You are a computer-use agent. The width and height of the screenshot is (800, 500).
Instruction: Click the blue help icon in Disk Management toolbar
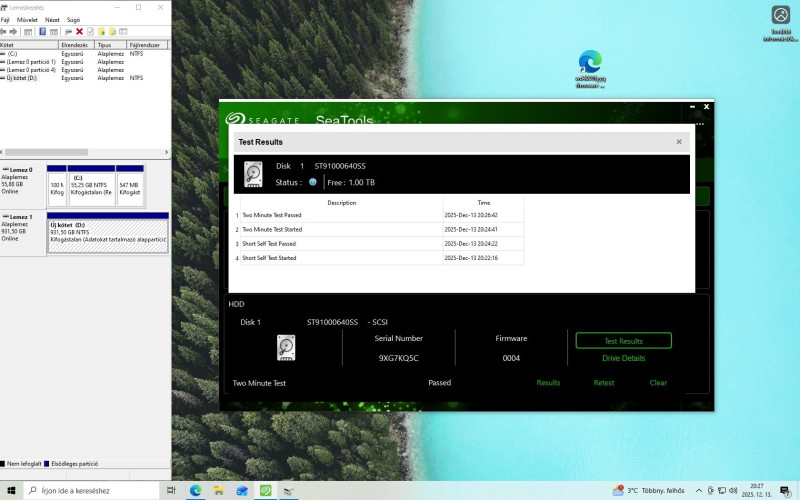coord(42,32)
